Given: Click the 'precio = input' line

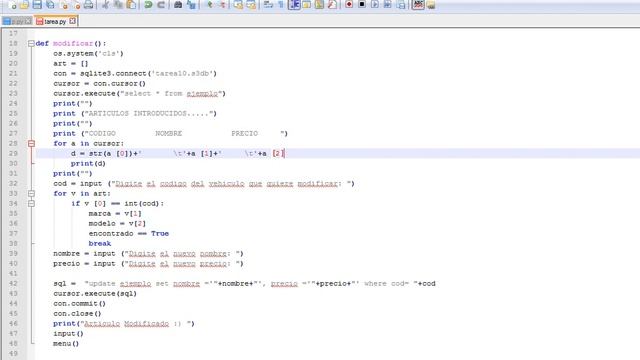Looking at the screenshot, I should [148, 263].
